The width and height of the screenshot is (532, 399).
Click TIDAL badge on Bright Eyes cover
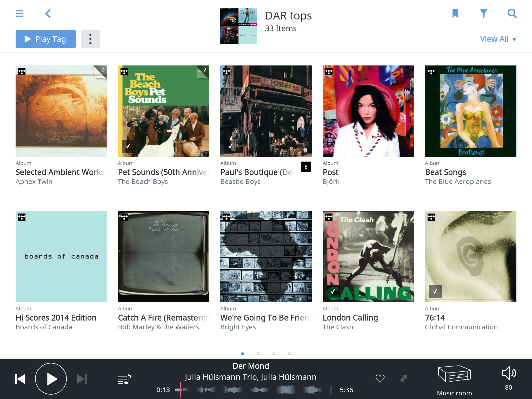(227, 217)
